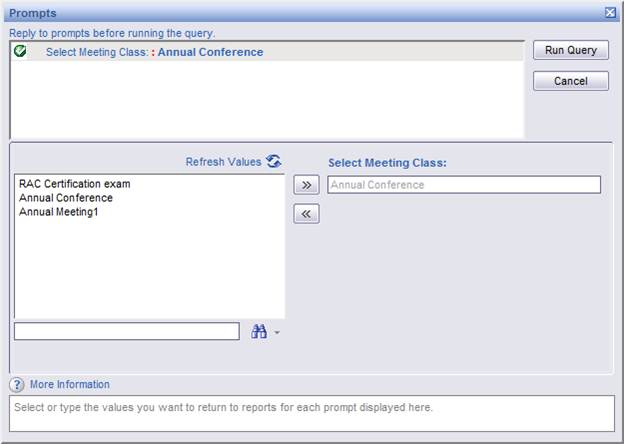Focus the search text box below values list

(x=127, y=331)
